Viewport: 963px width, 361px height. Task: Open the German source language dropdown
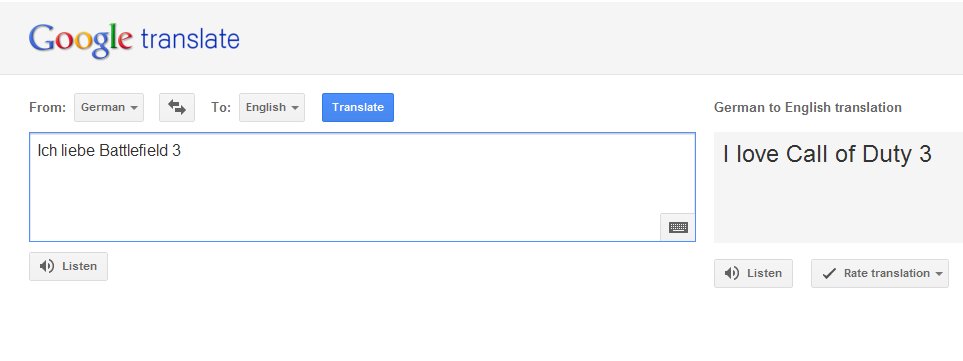tap(109, 107)
